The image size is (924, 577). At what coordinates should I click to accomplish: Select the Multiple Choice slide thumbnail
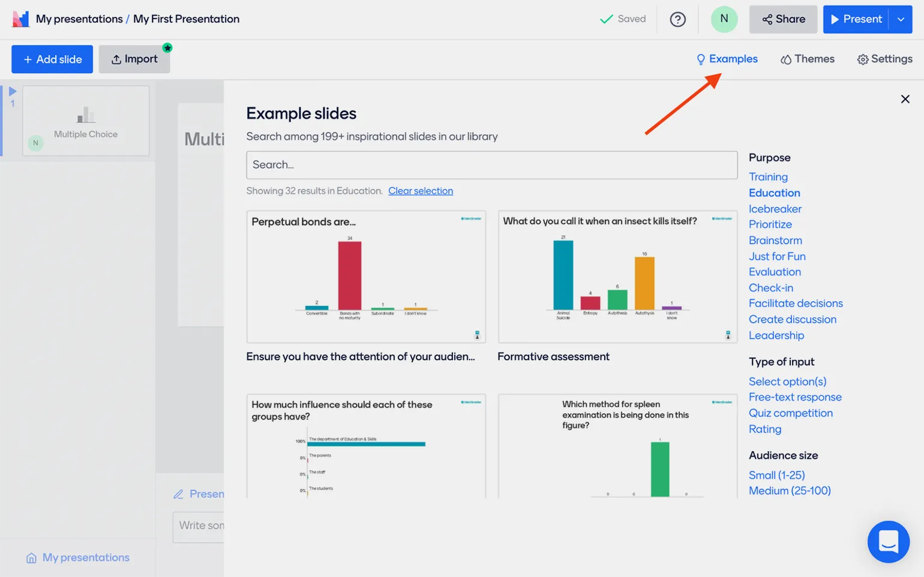click(86, 121)
